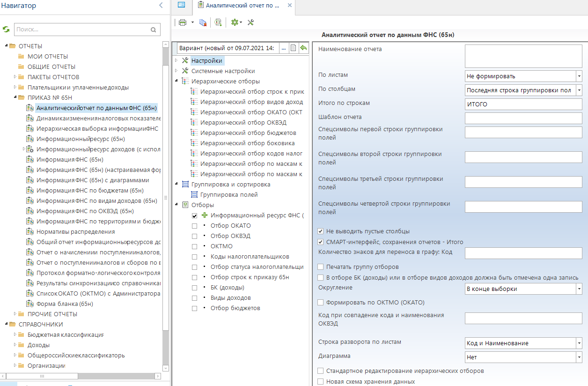Click the wrench icon of Системные настройки

(185, 71)
